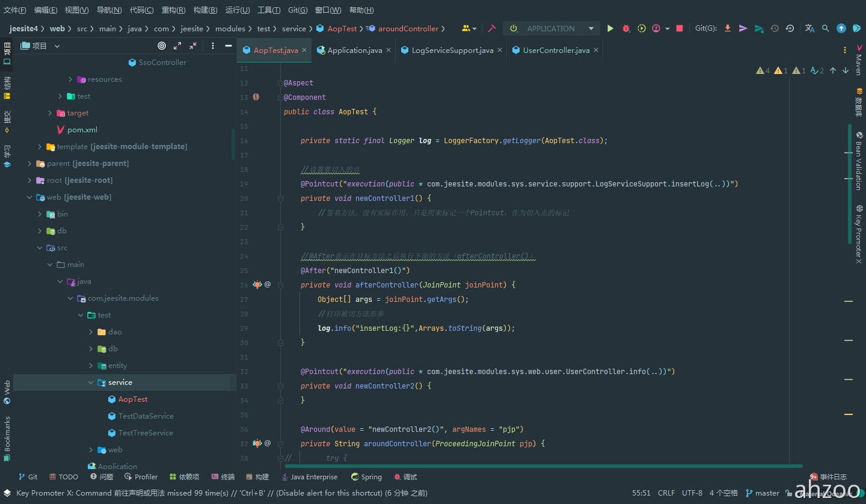Open the 终端 tool window
866x504 pixels.
(223, 477)
